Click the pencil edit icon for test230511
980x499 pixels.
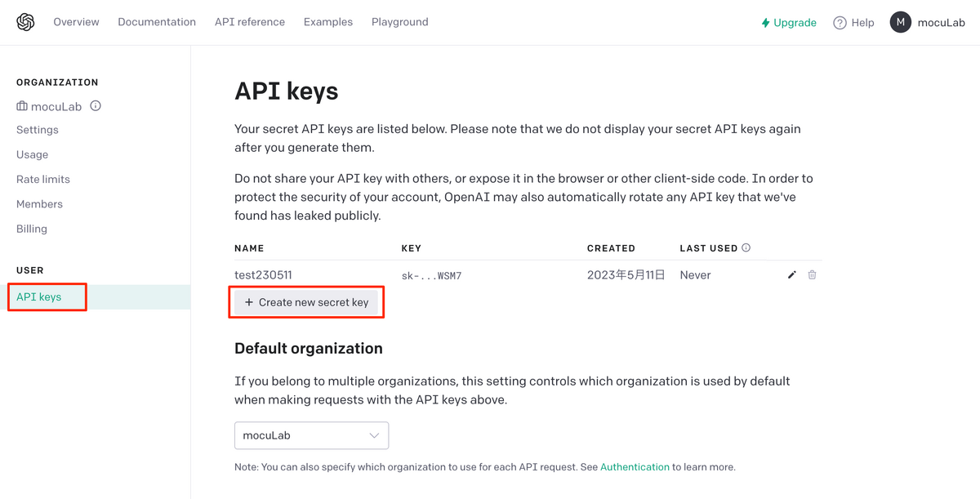(791, 275)
